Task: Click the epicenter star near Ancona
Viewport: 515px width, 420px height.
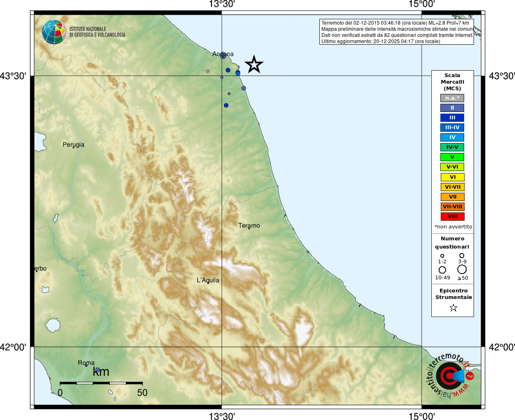Action: click(x=254, y=64)
